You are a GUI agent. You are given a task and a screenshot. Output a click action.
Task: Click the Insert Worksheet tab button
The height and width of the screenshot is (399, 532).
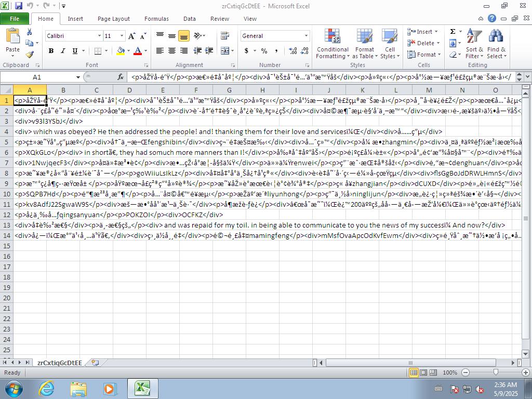(x=96, y=363)
